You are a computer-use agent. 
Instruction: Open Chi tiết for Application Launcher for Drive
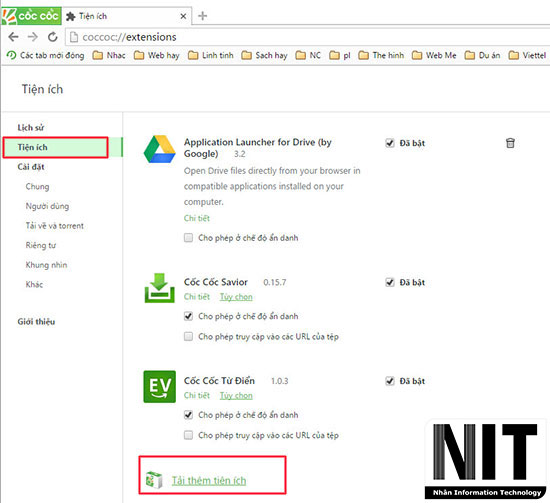click(197, 218)
